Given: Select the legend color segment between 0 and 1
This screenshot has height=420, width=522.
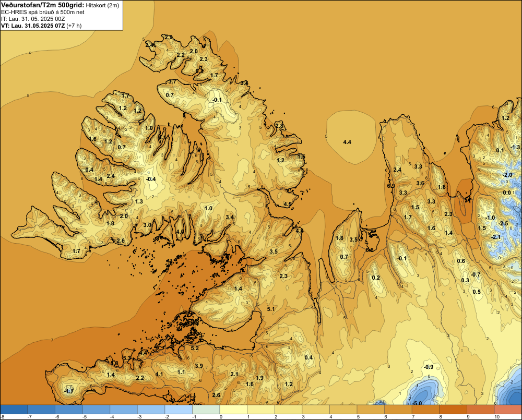Looking at the screenshot, I should coord(233,410).
